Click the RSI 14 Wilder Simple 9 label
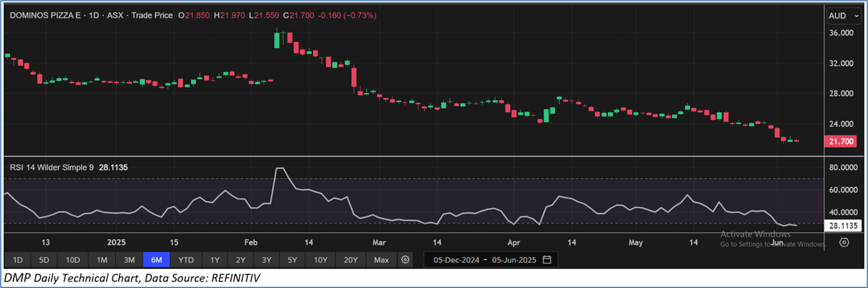The width and height of the screenshot is (868, 288). 52,168
